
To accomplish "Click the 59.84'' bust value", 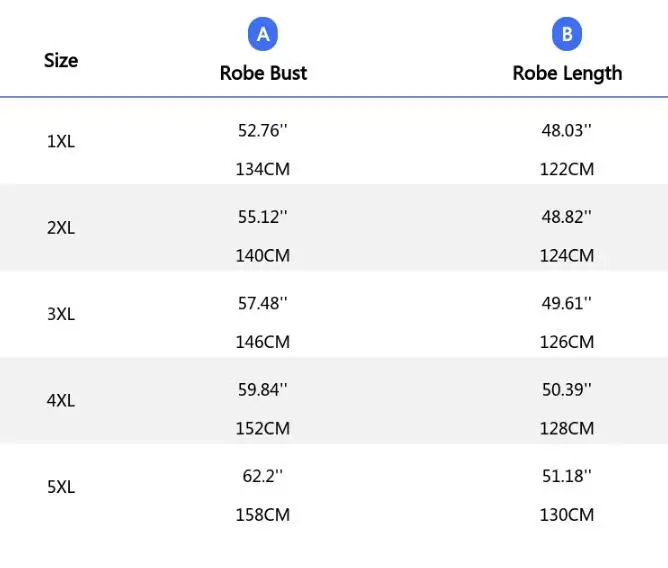I will (263, 389).
